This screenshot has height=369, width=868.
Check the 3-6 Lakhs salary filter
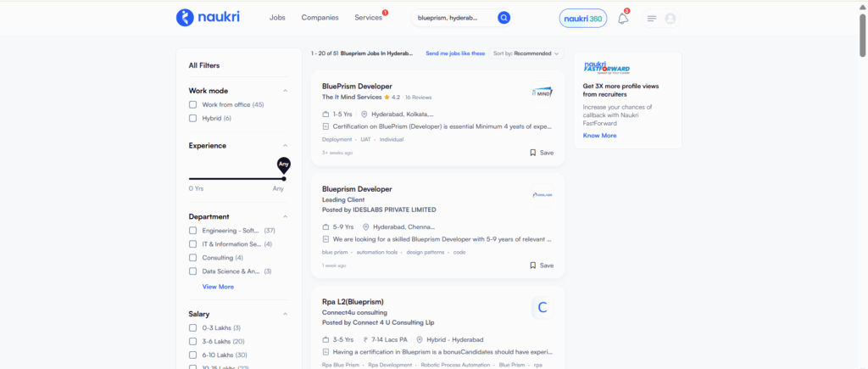(192, 341)
